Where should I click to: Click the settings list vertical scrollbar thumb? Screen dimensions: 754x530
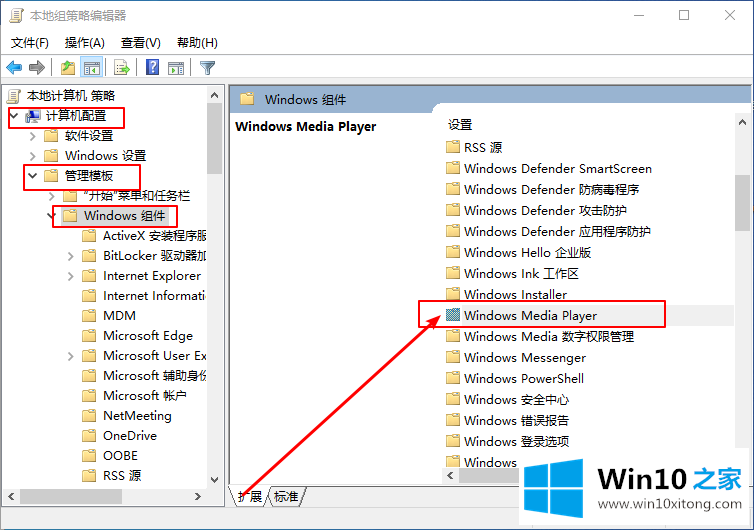pos(742,203)
